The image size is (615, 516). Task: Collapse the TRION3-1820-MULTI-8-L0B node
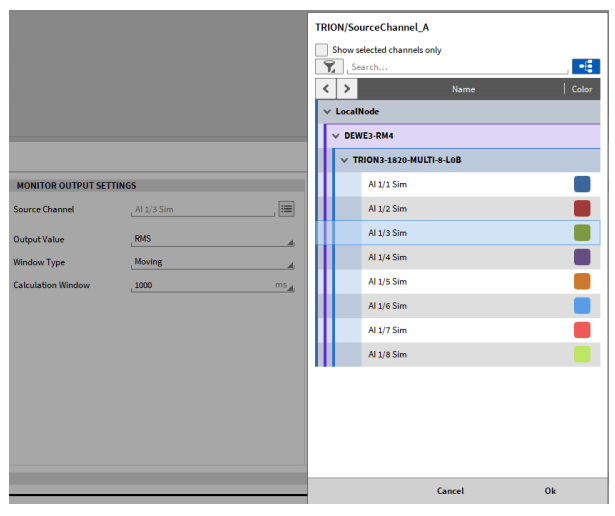[344, 160]
